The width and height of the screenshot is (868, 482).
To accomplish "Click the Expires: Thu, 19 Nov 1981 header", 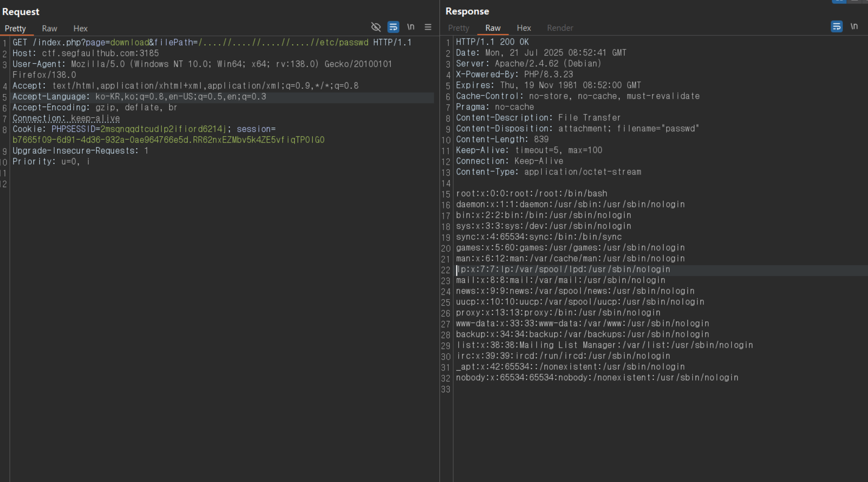I will pyautogui.click(x=548, y=85).
